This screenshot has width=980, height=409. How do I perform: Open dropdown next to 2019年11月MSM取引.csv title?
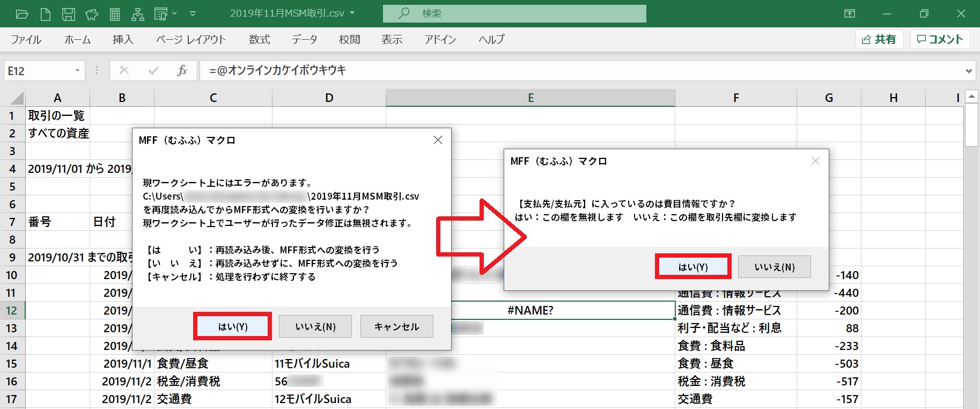pyautogui.click(x=352, y=13)
